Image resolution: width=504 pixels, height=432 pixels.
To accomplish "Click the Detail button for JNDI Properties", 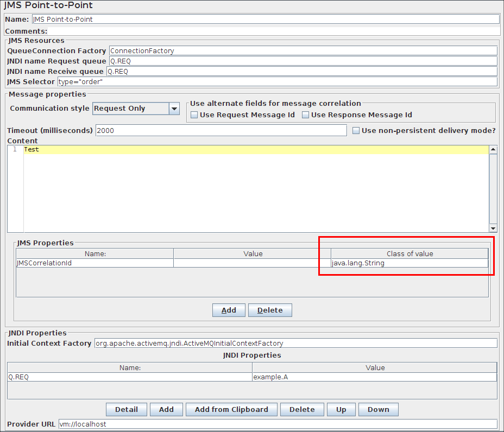I will click(127, 409).
